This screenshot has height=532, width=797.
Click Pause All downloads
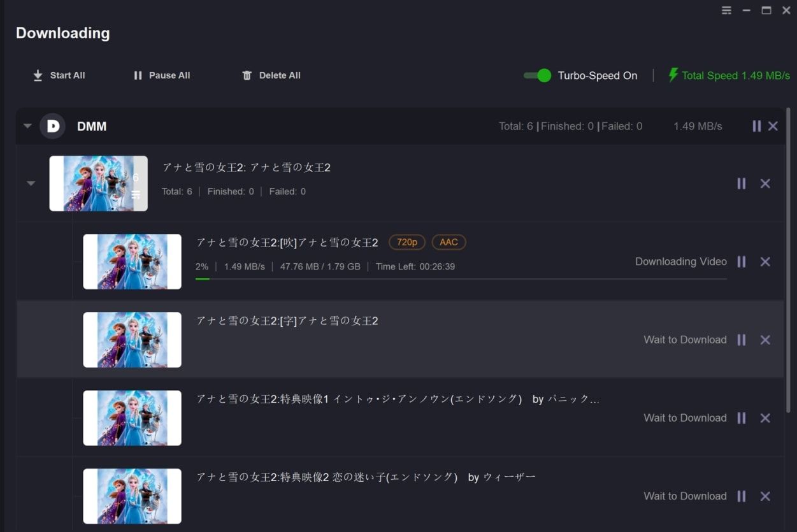pos(162,75)
